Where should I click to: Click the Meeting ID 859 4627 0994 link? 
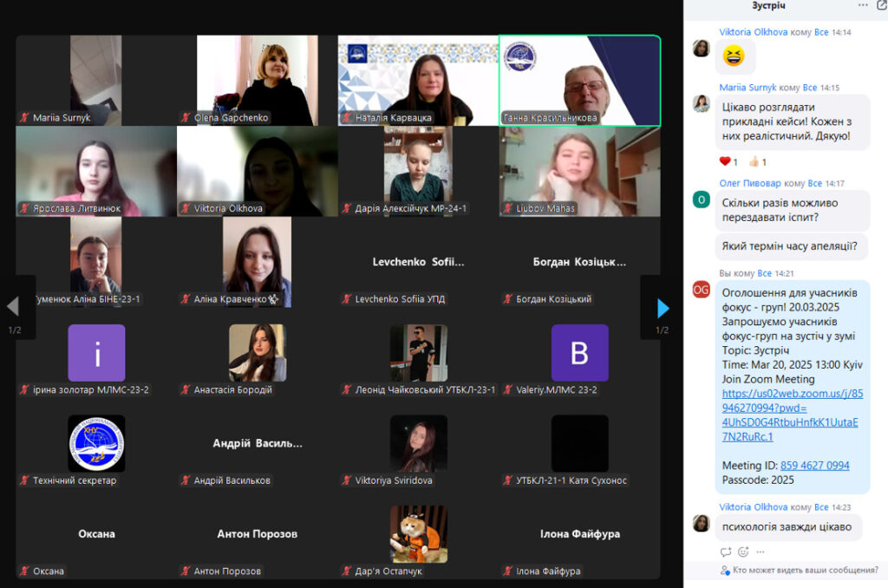point(814,466)
